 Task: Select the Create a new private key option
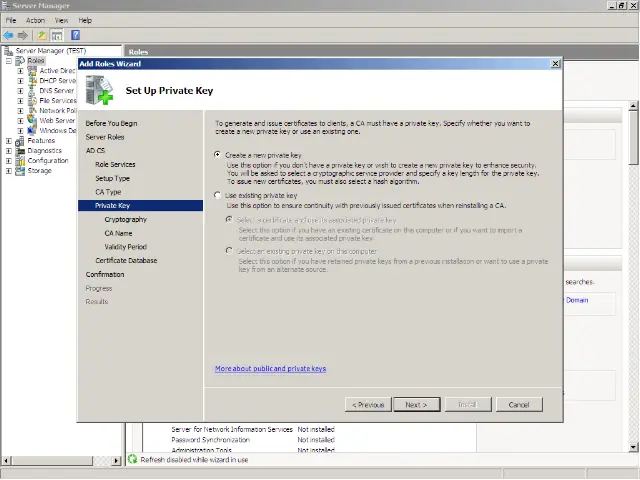219,155
